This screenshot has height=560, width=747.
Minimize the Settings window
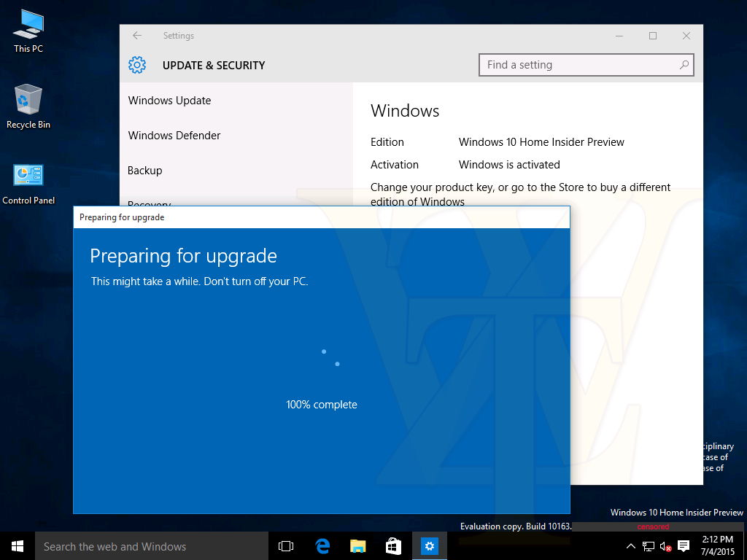pos(619,36)
